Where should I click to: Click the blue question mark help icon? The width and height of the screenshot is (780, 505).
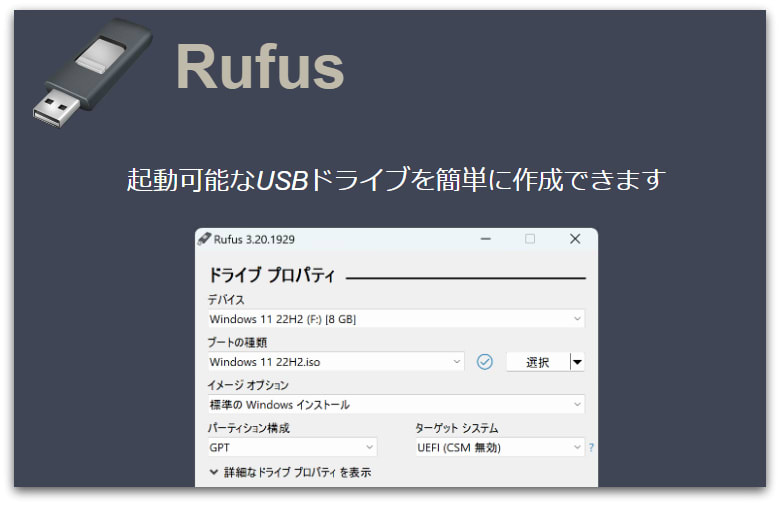pyautogui.click(x=591, y=447)
